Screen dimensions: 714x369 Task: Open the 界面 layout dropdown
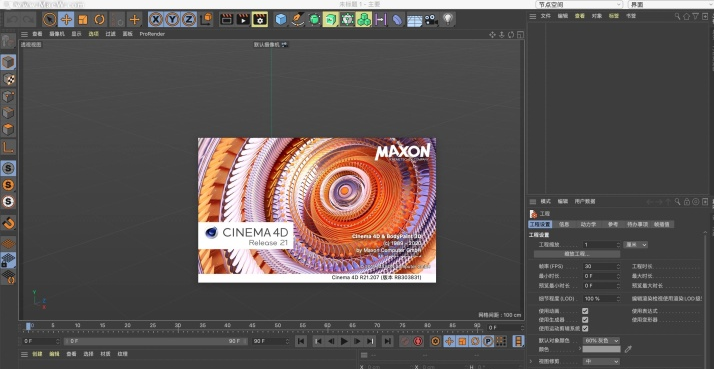[x=671, y=5]
